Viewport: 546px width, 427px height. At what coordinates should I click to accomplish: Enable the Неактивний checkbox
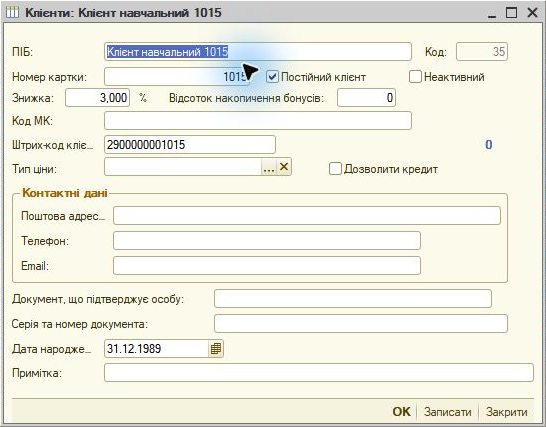pyautogui.click(x=415, y=77)
